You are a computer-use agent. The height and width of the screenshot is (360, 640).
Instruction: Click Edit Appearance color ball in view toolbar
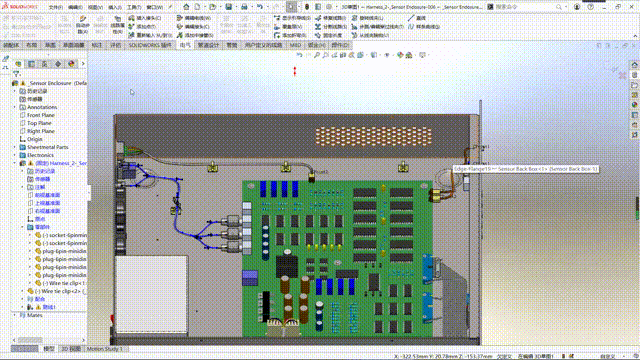click(x=400, y=55)
